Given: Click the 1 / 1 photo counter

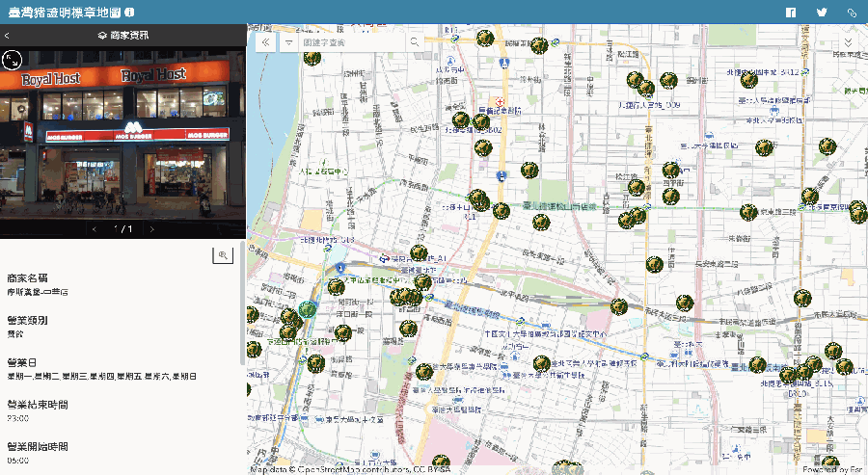Looking at the screenshot, I should (x=122, y=229).
